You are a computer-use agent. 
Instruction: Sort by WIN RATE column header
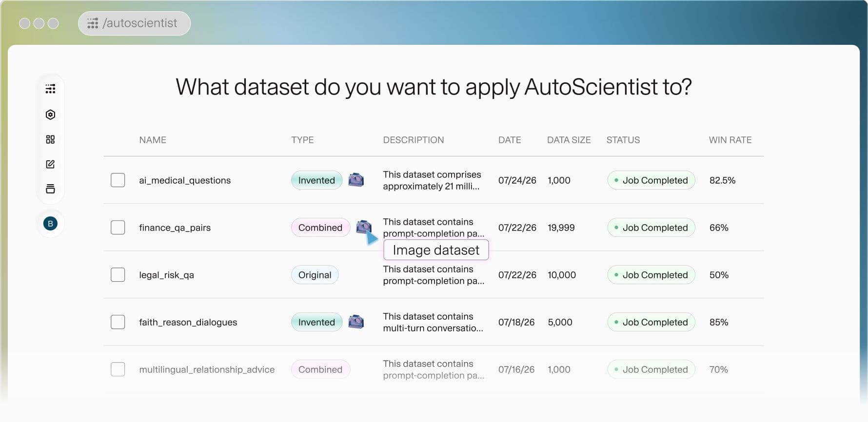[730, 140]
